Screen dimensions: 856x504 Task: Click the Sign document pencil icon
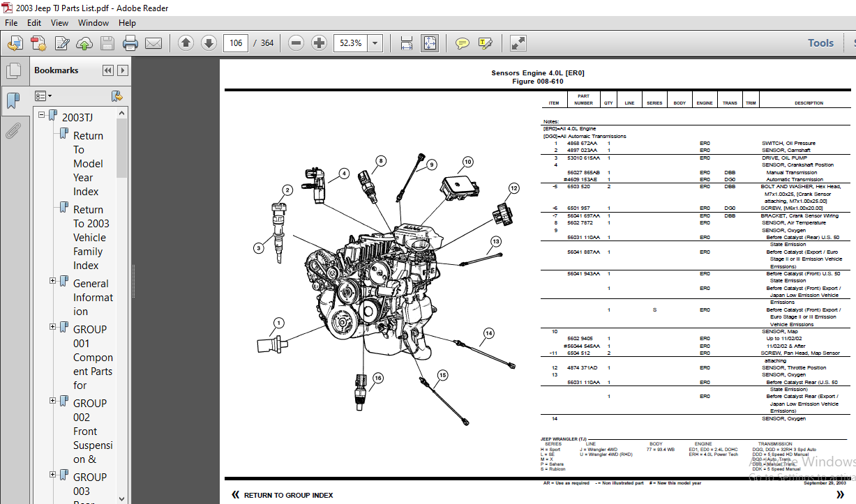point(62,43)
